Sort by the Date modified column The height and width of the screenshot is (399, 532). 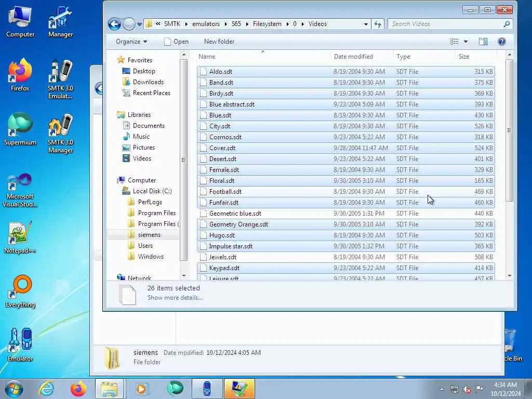pos(362,57)
